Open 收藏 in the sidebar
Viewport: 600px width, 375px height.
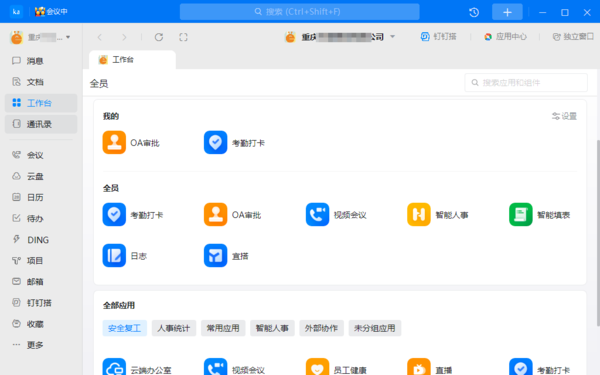tap(41, 324)
